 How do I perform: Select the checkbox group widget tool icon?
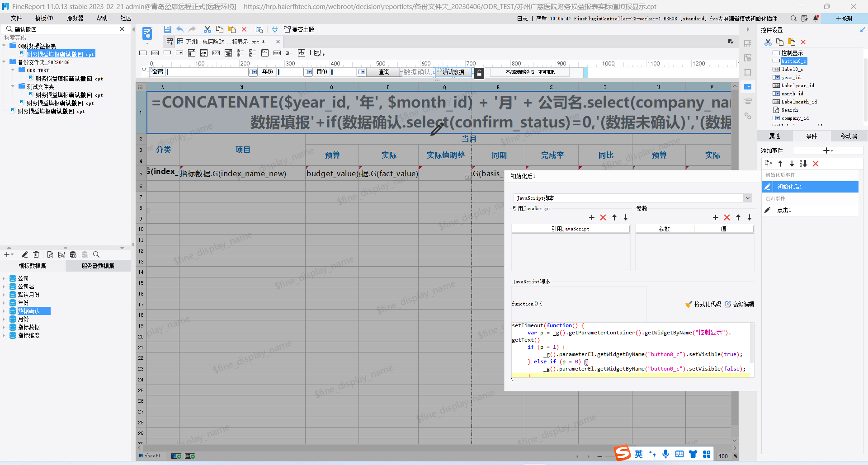pos(253,53)
